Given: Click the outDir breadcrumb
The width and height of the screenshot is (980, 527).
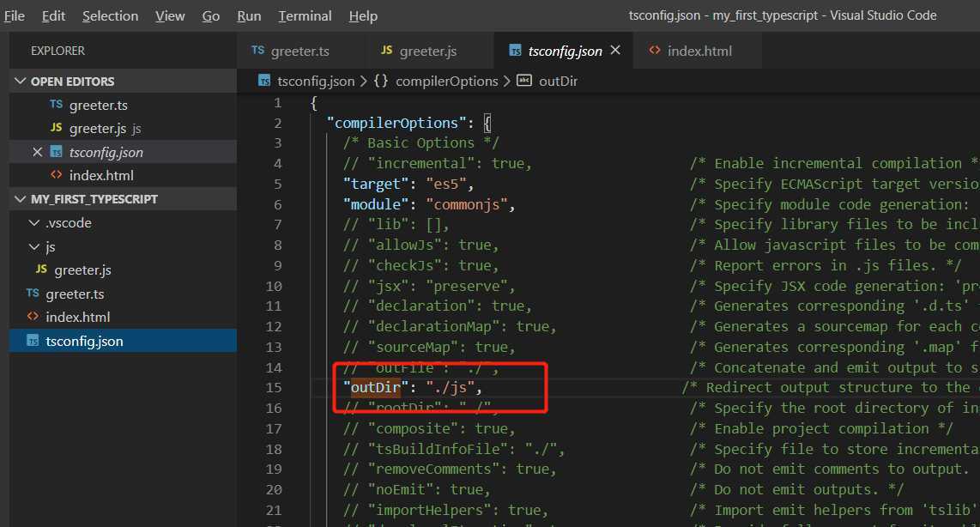Looking at the screenshot, I should tap(558, 82).
